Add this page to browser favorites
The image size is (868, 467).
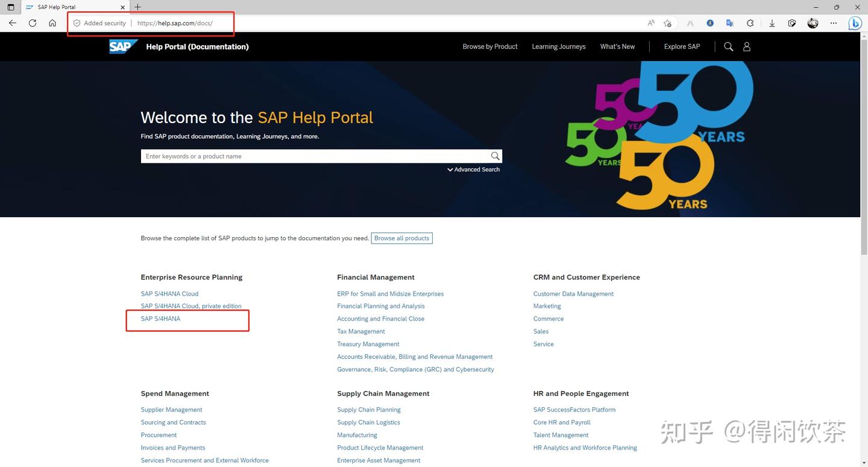(x=667, y=23)
